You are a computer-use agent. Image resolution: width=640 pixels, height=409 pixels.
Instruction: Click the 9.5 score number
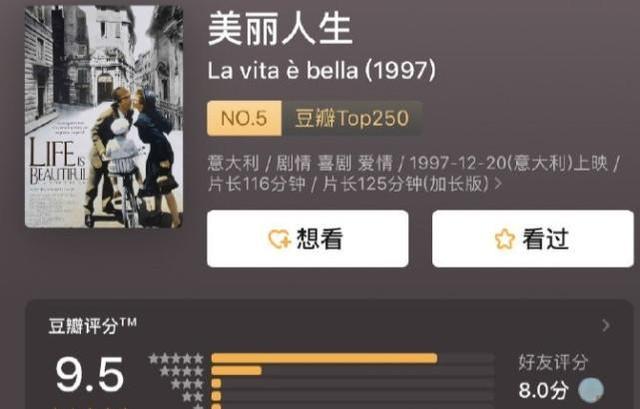90,374
